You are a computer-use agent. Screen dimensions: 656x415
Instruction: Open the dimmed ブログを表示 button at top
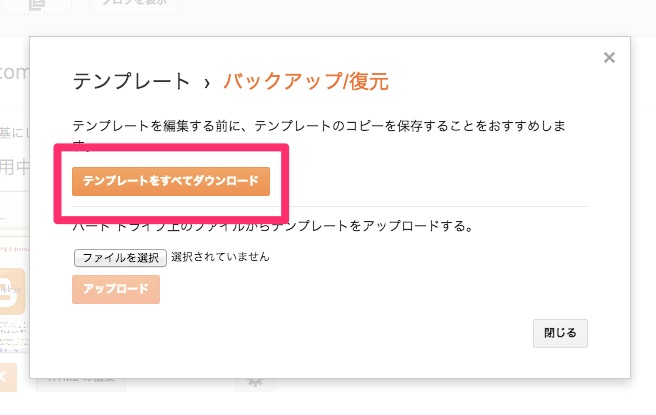click(134, 4)
